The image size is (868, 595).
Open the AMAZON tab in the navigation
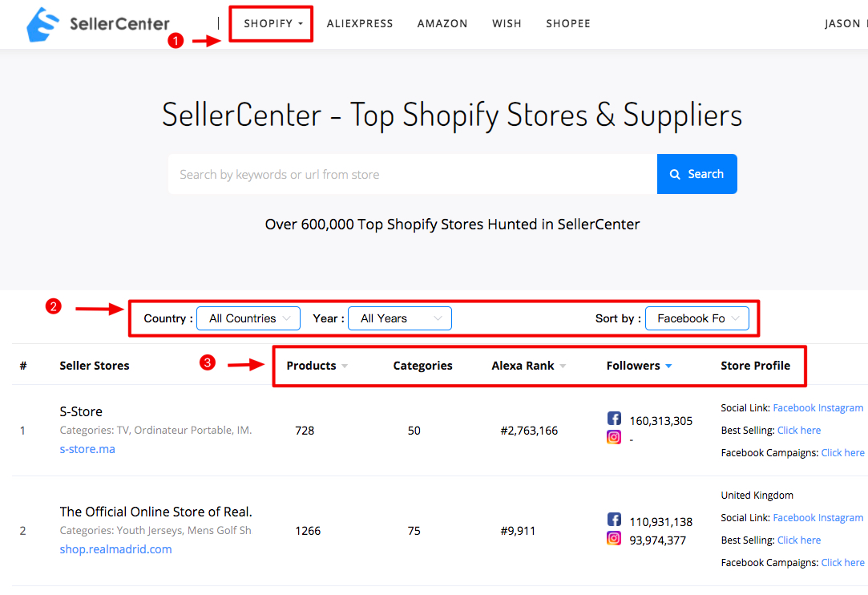coord(442,24)
